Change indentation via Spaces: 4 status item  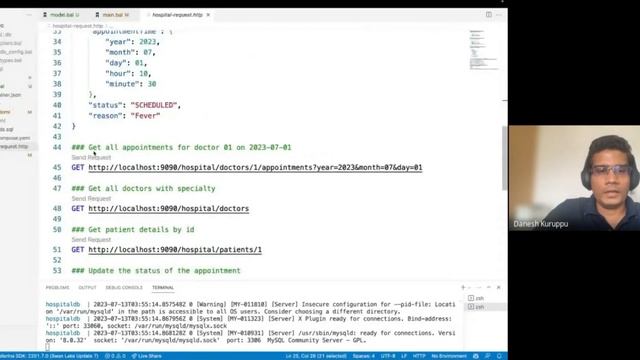pyautogui.click(x=364, y=356)
